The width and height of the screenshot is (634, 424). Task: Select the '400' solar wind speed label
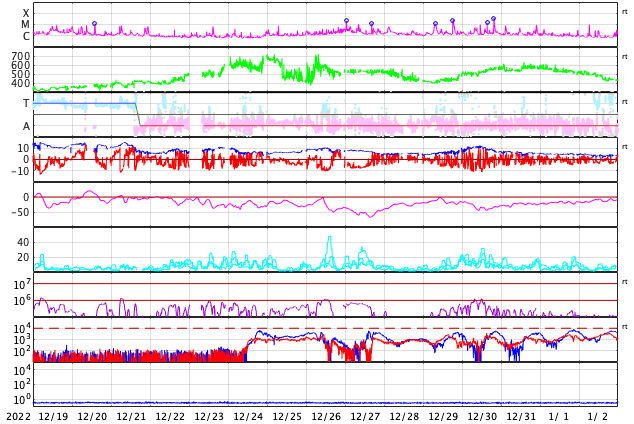coord(21,83)
